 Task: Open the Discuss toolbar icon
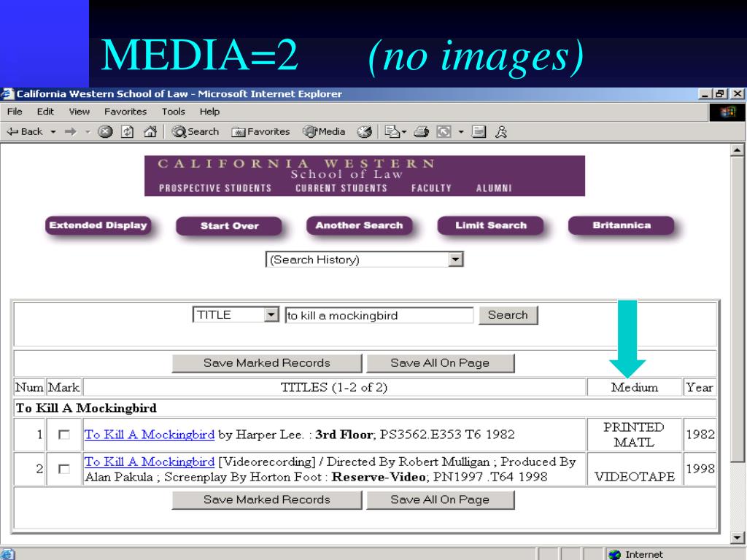click(479, 131)
